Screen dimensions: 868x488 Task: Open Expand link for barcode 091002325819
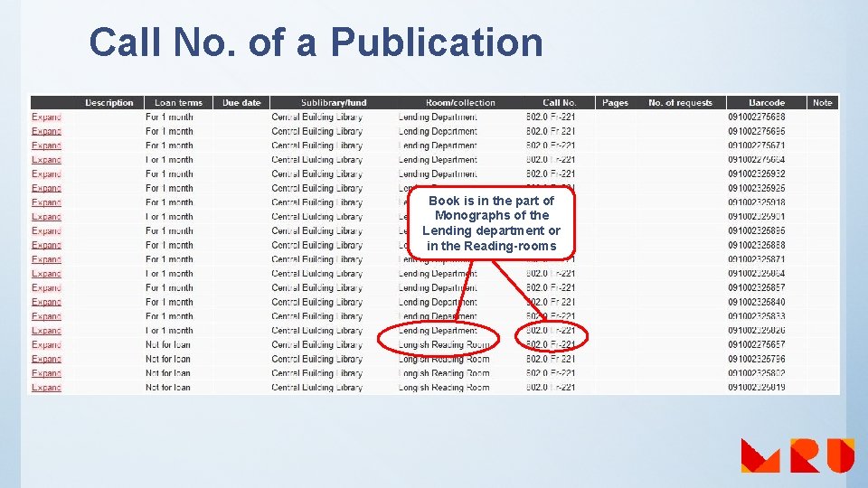coord(46,388)
